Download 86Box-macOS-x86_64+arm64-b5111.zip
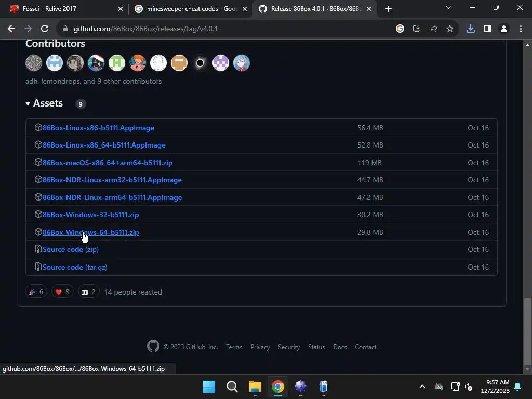The image size is (532, 399). [108, 163]
